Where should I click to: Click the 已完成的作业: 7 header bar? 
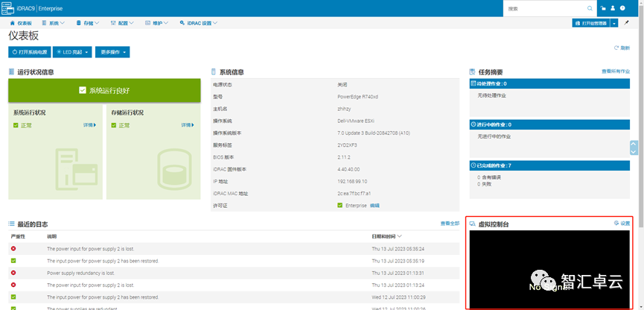(549, 165)
